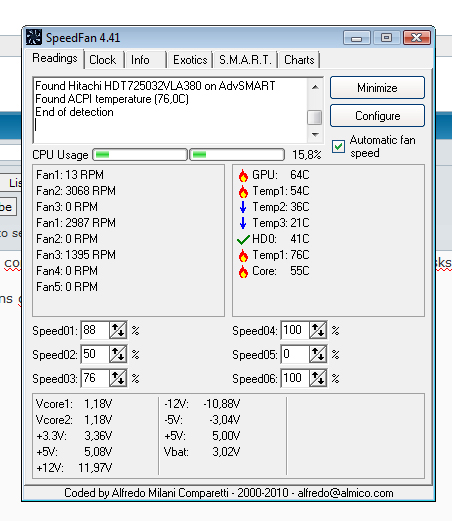Click the Vcore1 1,18V voltage reading
Viewport: 452px width, 521px height.
[x=74, y=404]
